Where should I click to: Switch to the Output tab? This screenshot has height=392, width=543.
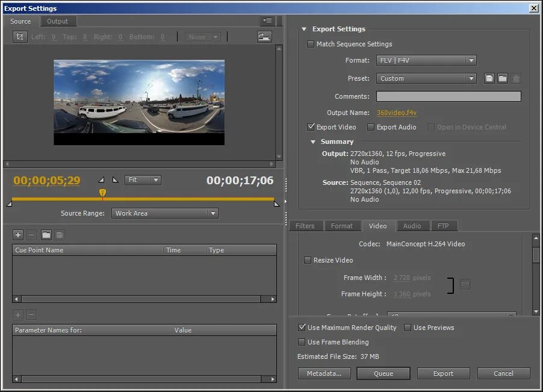[58, 21]
